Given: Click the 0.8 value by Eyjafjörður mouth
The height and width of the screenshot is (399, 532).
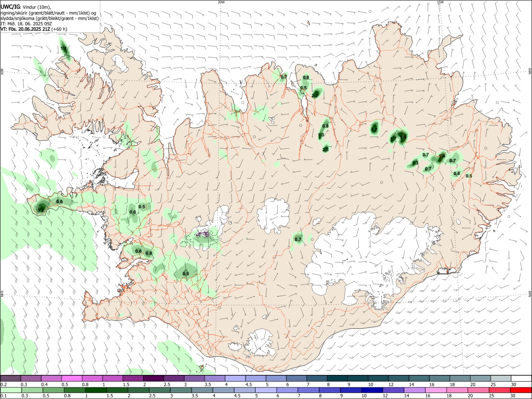Looking at the screenshot, I should tap(306, 77).
